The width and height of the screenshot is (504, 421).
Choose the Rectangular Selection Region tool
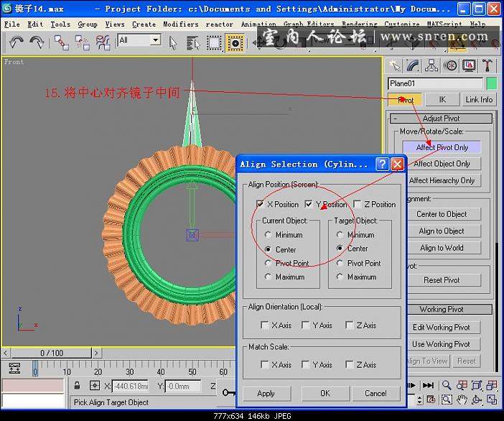point(214,43)
